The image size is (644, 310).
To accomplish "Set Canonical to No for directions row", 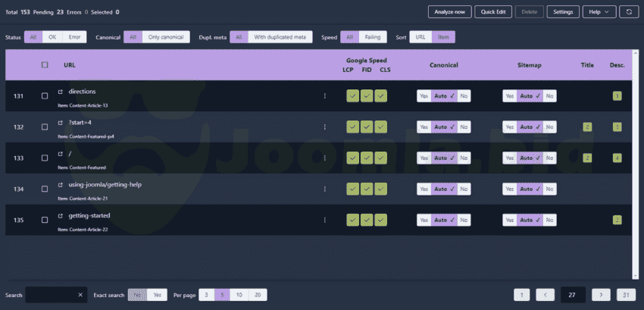I will 464,96.
